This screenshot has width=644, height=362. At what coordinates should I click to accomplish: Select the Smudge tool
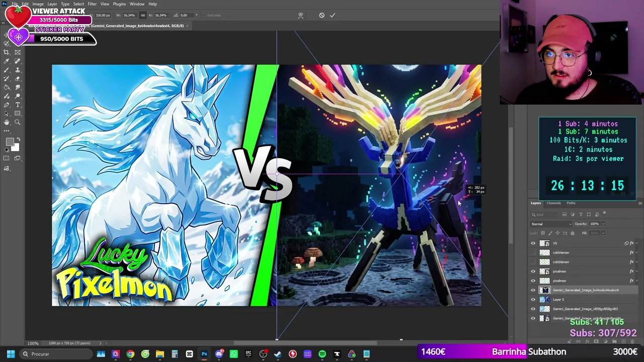tap(18, 87)
